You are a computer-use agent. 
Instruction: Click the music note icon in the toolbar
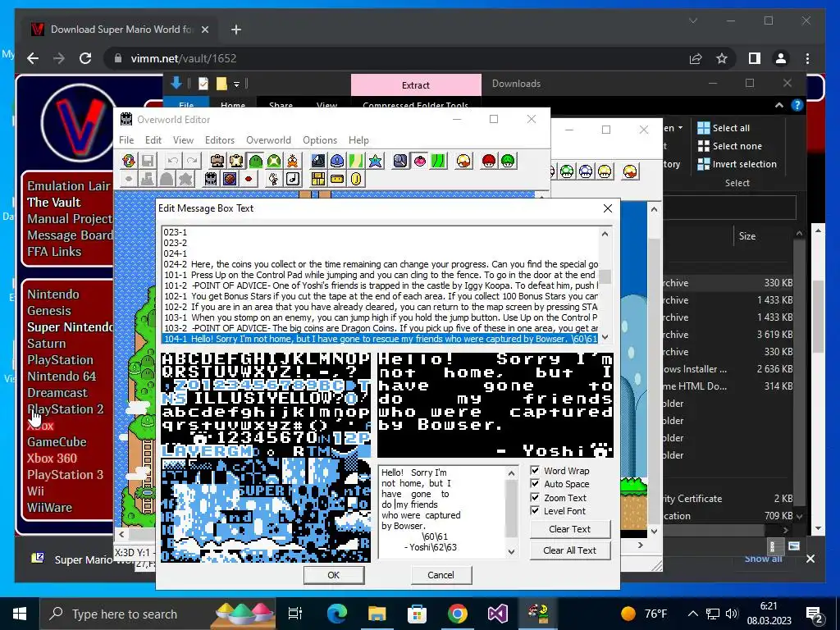pyautogui.click(x=293, y=179)
